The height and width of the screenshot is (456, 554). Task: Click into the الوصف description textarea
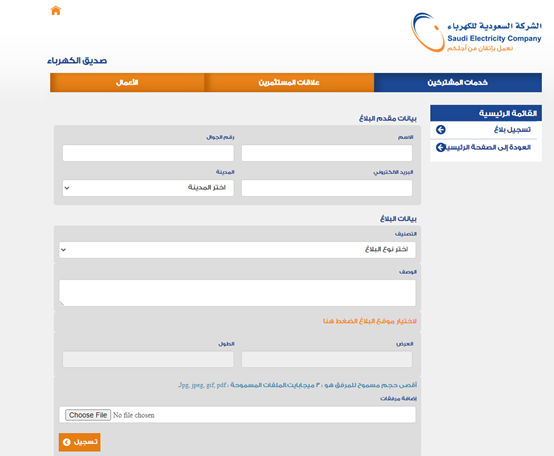click(237, 293)
